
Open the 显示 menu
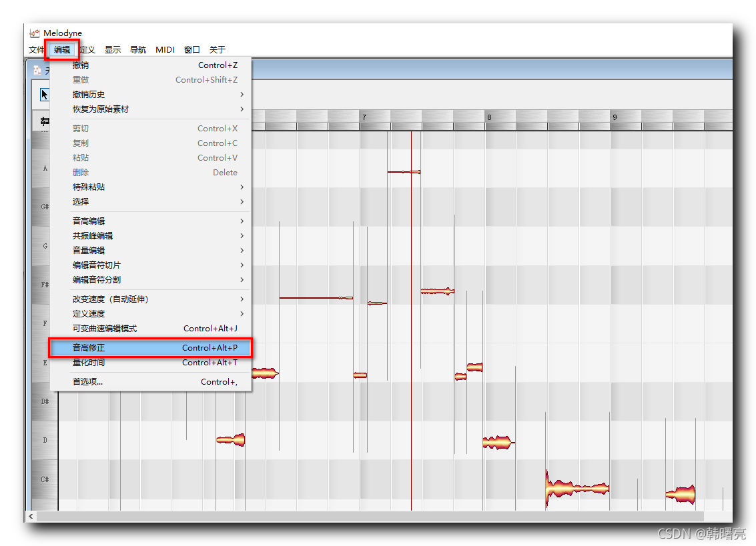[113, 49]
